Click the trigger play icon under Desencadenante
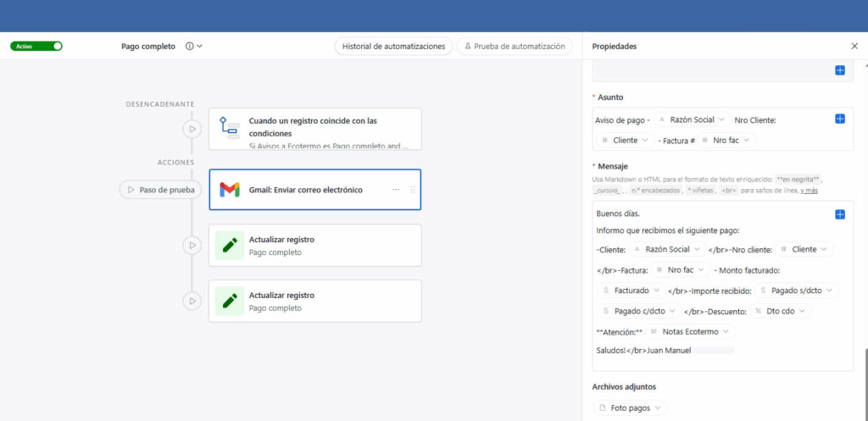 (192, 129)
